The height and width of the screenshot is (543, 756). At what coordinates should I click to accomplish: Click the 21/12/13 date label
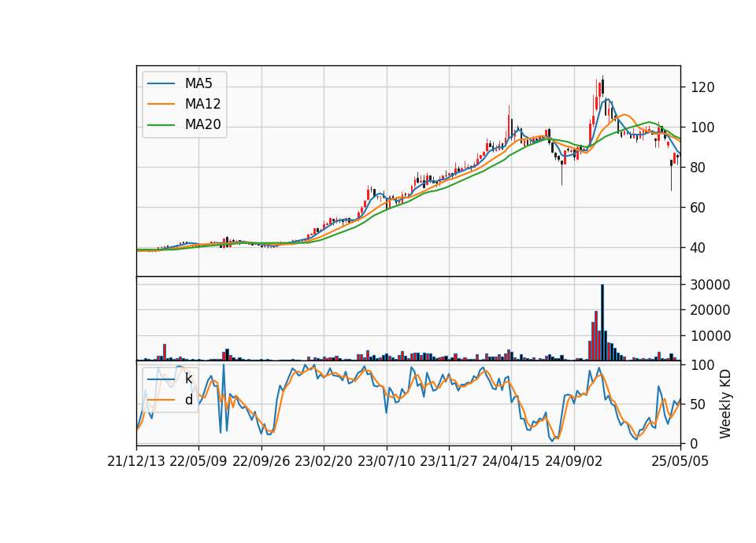tap(136, 462)
